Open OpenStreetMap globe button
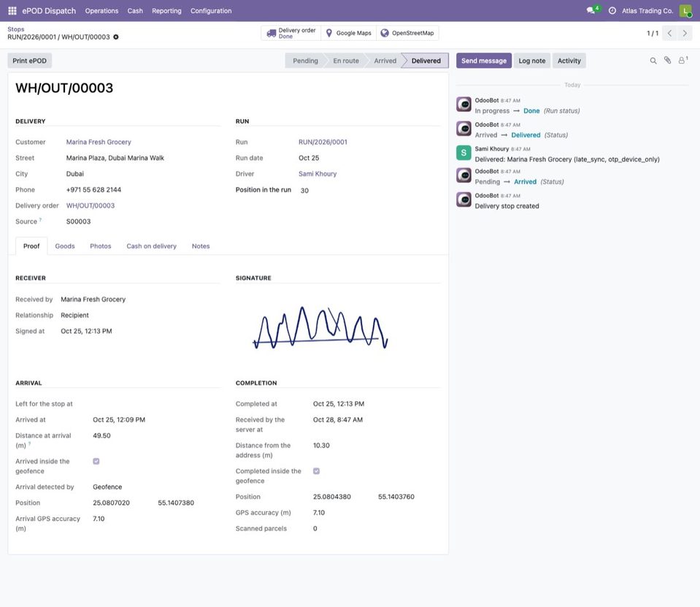 tap(407, 33)
